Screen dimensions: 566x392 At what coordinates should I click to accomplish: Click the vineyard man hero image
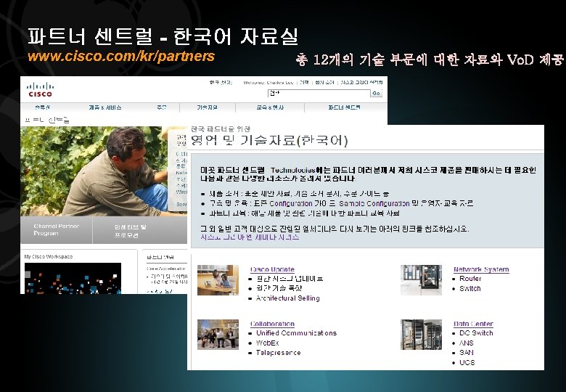pyautogui.click(x=94, y=171)
